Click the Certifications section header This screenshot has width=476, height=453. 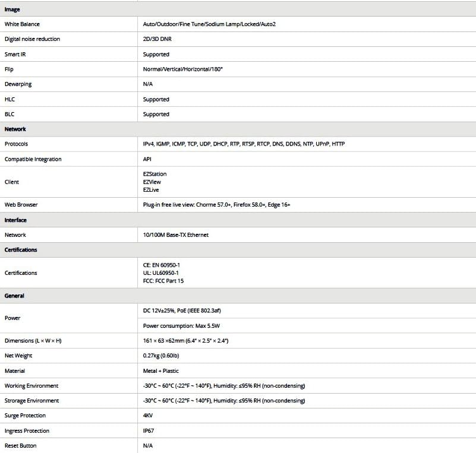21,250
